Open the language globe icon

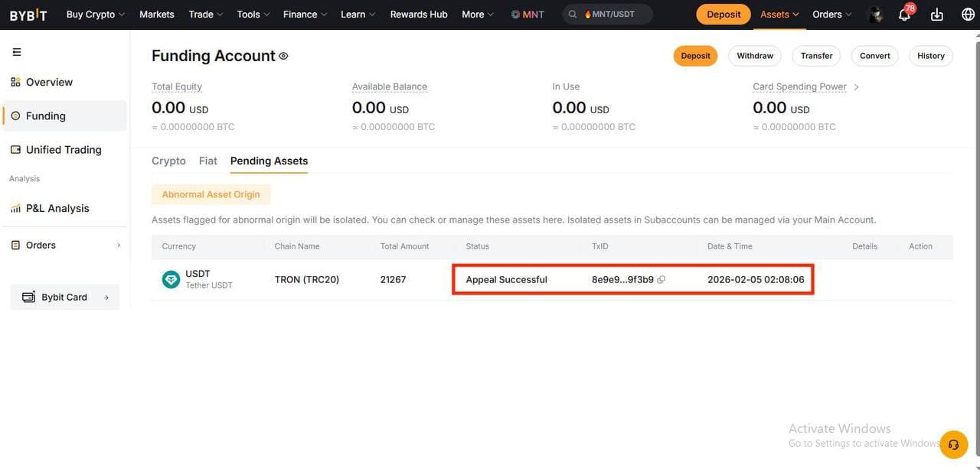[x=968, y=15]
